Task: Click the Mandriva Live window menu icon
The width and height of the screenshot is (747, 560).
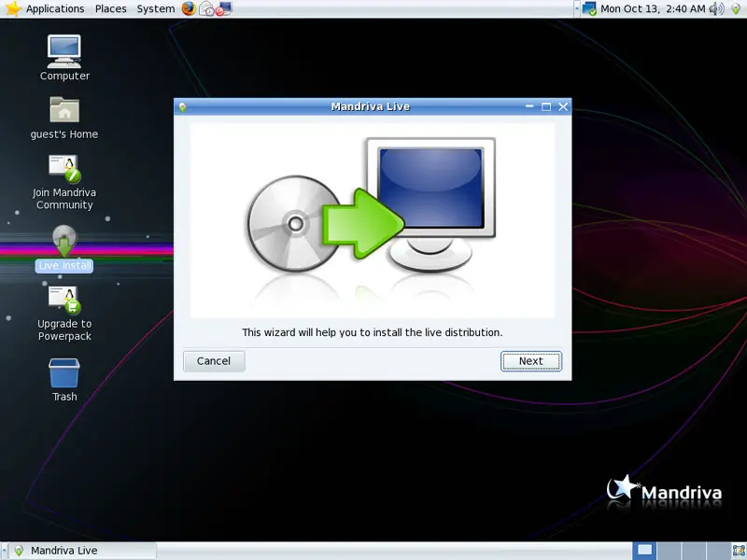Action: tap(182, 107)
